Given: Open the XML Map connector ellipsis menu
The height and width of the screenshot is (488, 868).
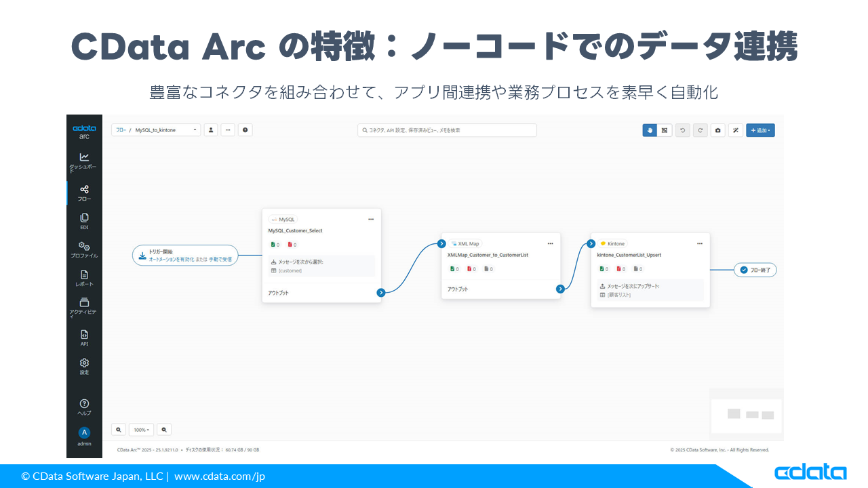Looking at the screenshot, I should click(x=550, y=243).
